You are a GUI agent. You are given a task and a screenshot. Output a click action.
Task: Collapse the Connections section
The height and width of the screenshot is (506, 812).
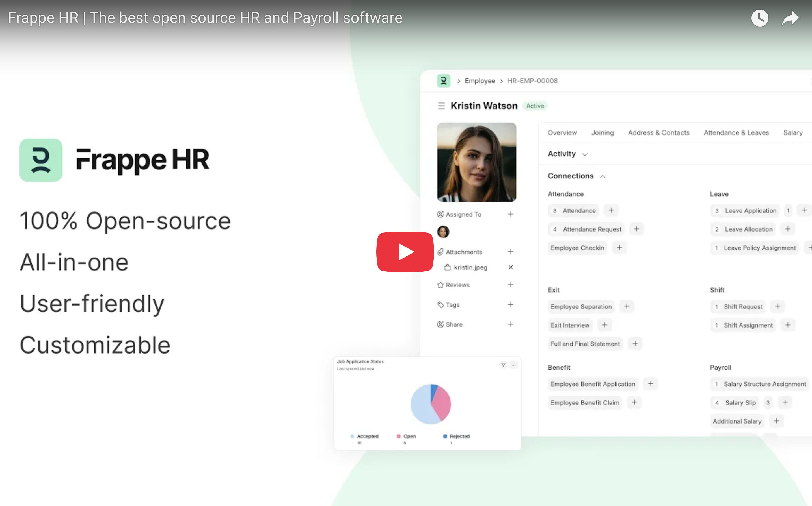tap(603, 176)
